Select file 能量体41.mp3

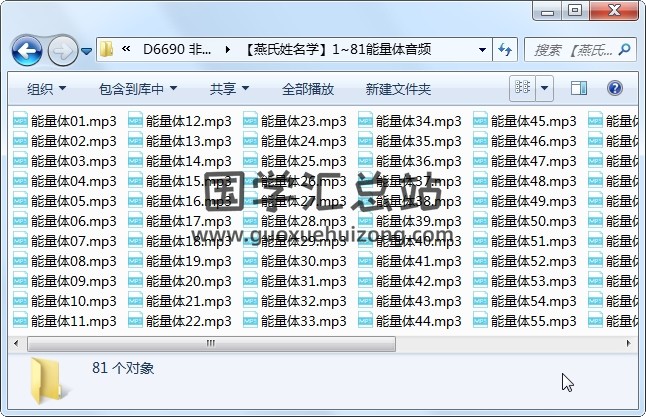coord(410,261)
